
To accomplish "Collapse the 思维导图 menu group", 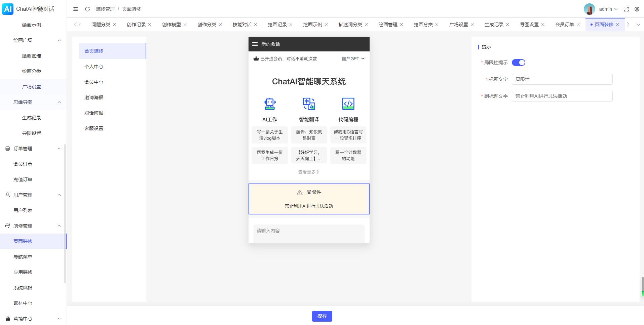I will (59, 102).
